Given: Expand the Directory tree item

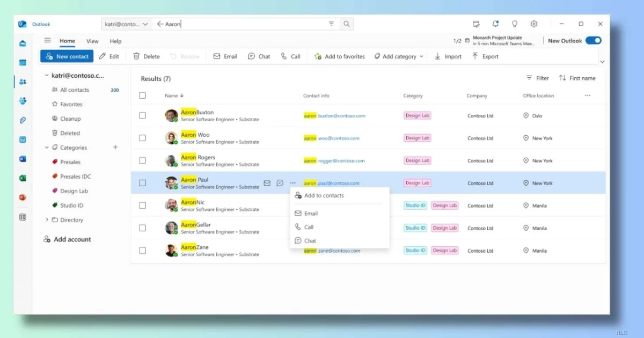Looking at the screenshot, I should tap(47, 220).
